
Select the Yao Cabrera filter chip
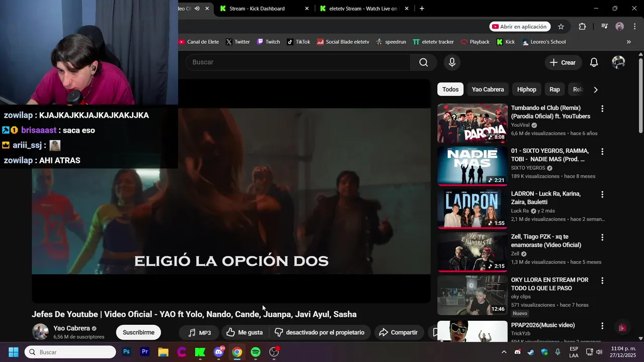[488, 89]
